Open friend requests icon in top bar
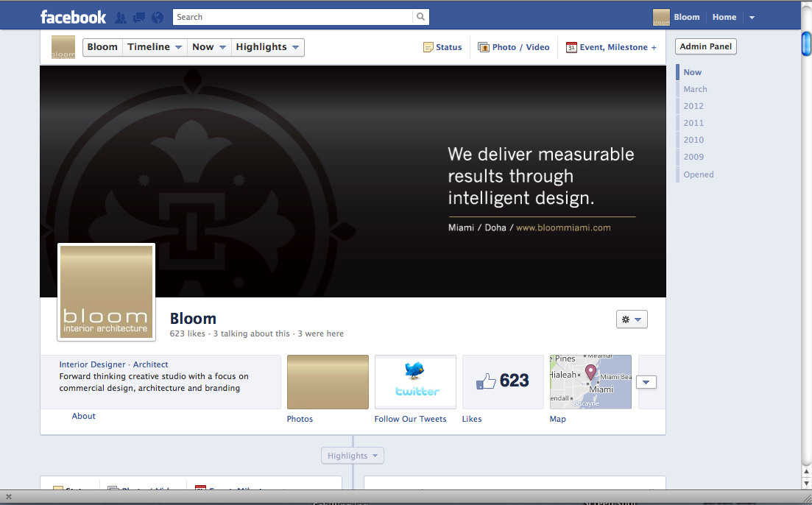812x505 pixels. click(121, 18)
